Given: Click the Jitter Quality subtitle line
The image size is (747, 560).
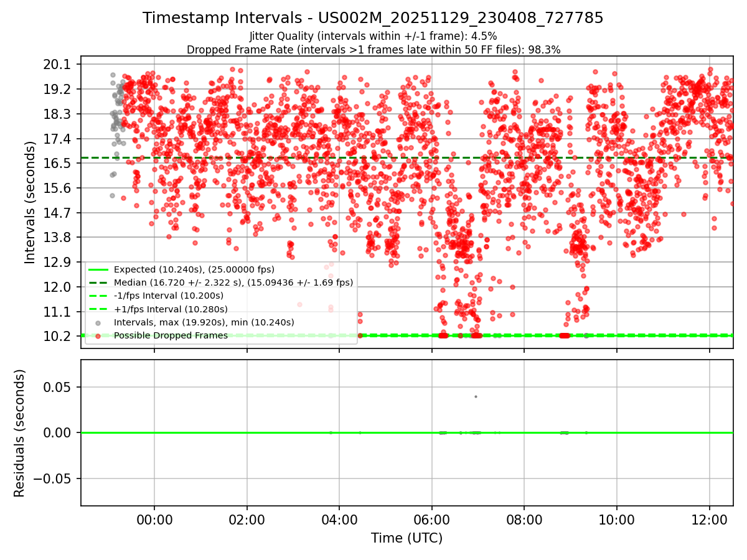Looking at the screenshot, I should (373, 36).
